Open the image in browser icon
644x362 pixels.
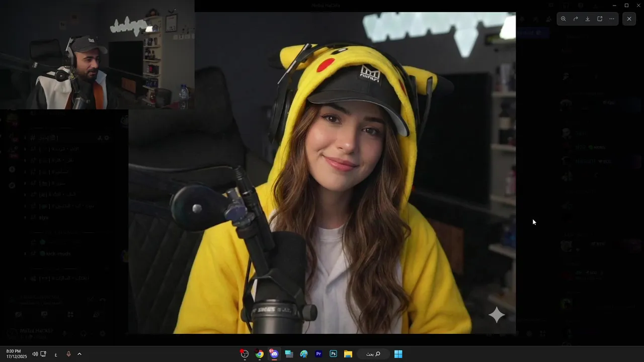pyautogui.click(x=600, y=19)
